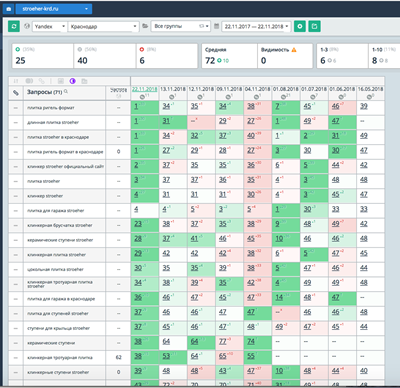The width and height of the screenshot is (400, 388).
Task: Open the stroeher-krd.ru project dropdown
Action: tap(53, 9)
